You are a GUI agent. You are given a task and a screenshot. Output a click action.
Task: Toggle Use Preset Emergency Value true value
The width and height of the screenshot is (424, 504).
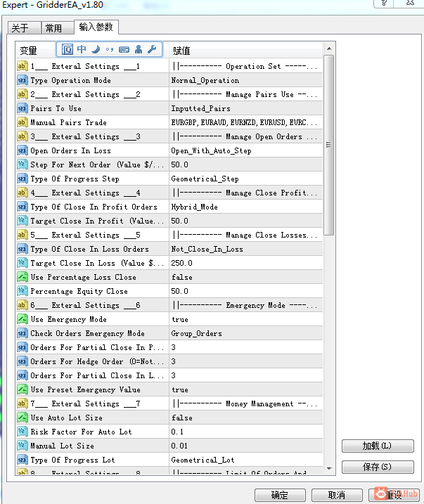click(180, 390)
